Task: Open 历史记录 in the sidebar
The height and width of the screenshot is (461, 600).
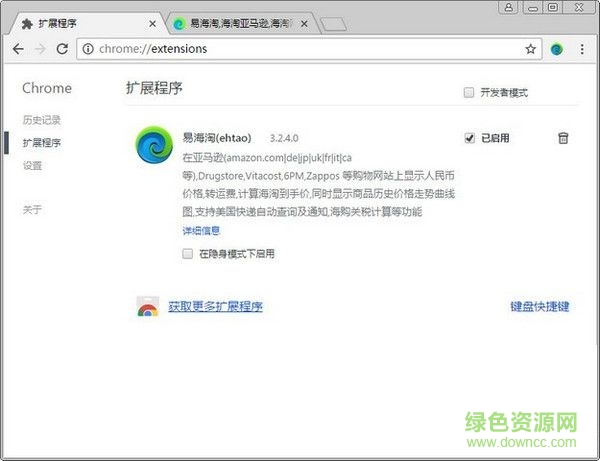Action: tap(42, 120)
